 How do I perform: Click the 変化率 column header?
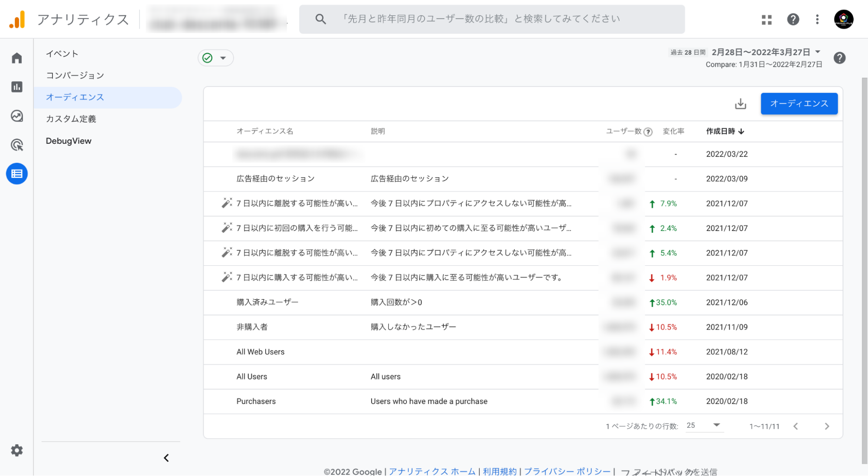pyautogui.click(x=673, y=132)
